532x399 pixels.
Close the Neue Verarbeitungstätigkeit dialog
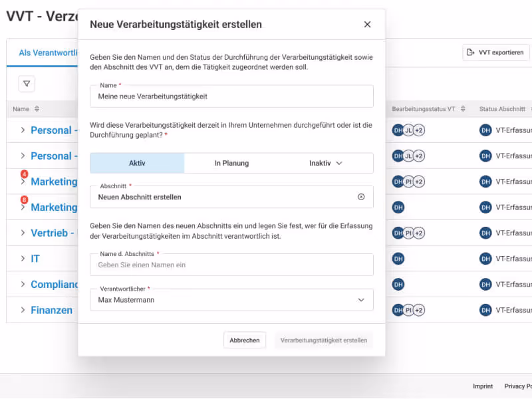coord(367,25)
